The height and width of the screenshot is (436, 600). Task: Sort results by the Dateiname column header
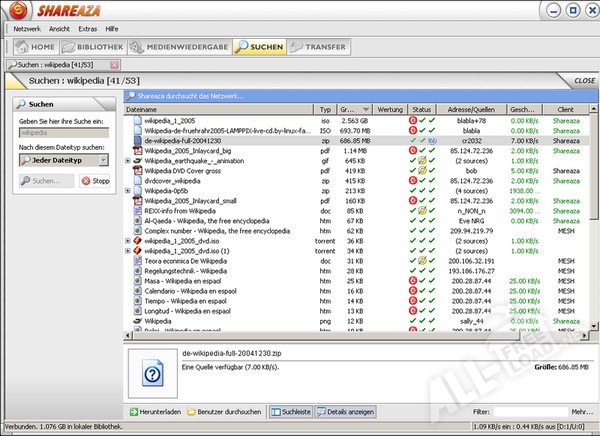point(215,108)
